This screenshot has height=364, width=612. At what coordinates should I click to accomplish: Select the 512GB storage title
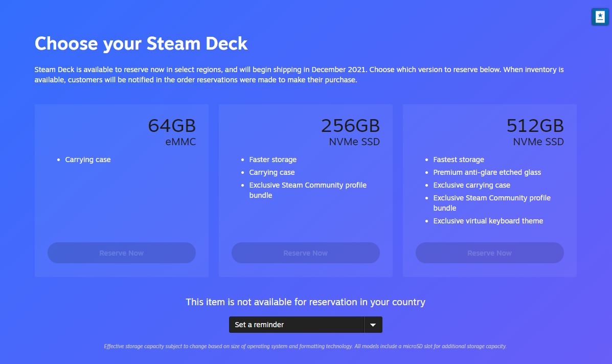[x=535, y=126]
